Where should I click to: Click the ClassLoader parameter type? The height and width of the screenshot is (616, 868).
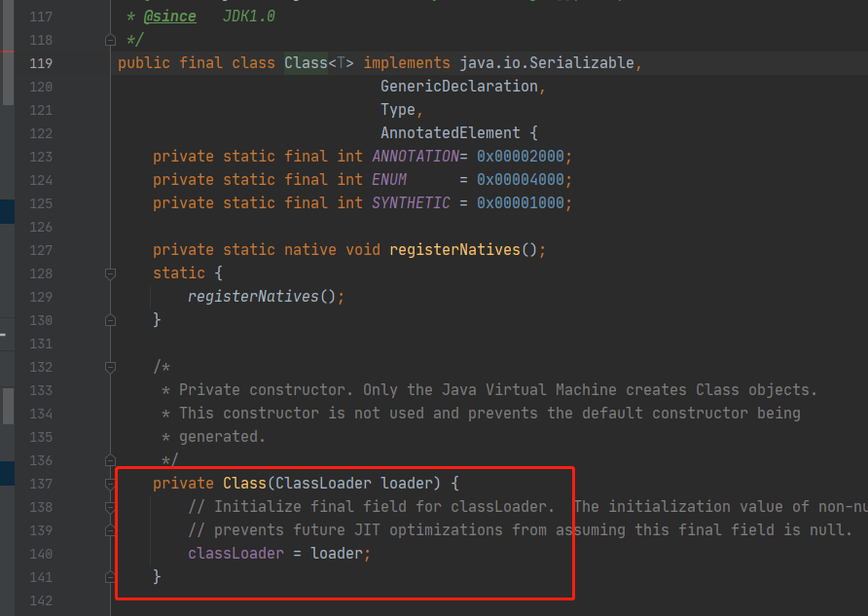pos(323,484)
